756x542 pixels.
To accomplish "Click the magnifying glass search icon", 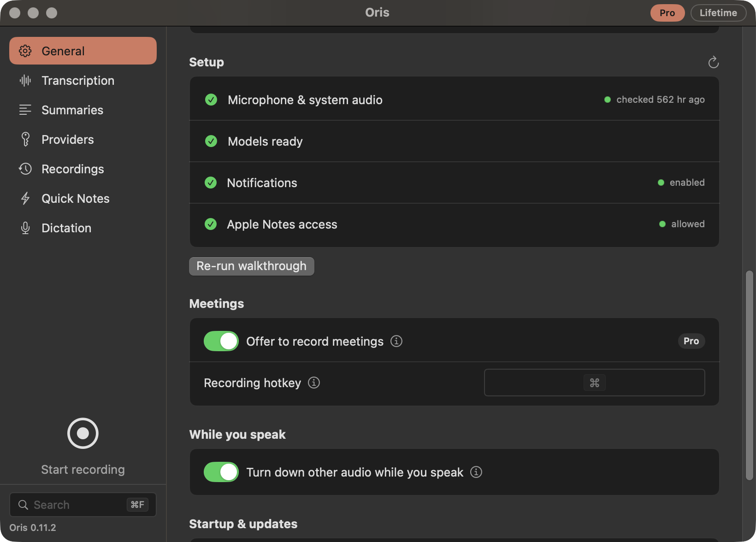I will pyautogui.click(x=23, y=505).
